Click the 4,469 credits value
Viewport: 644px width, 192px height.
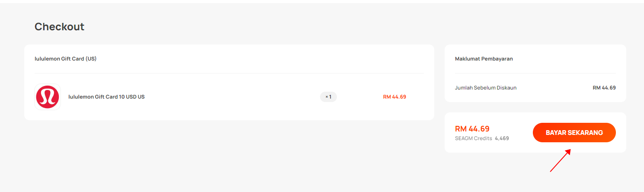[x=502, y=138]
